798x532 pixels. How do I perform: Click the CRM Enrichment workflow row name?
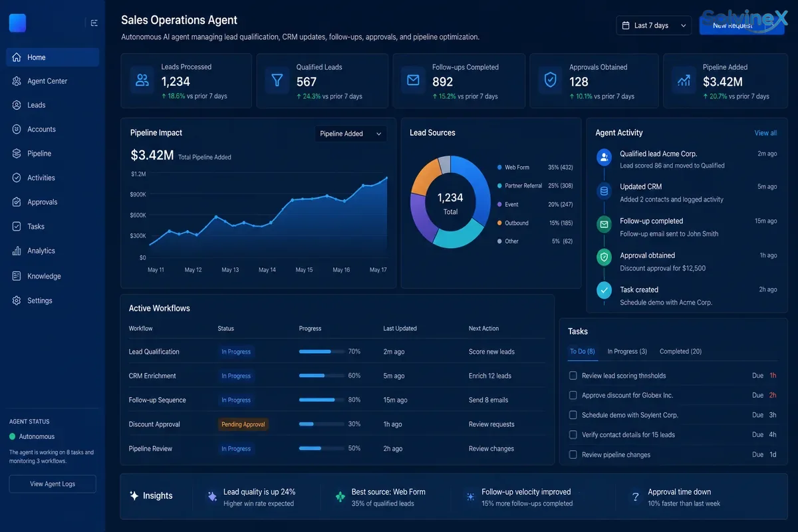(152, 376)
